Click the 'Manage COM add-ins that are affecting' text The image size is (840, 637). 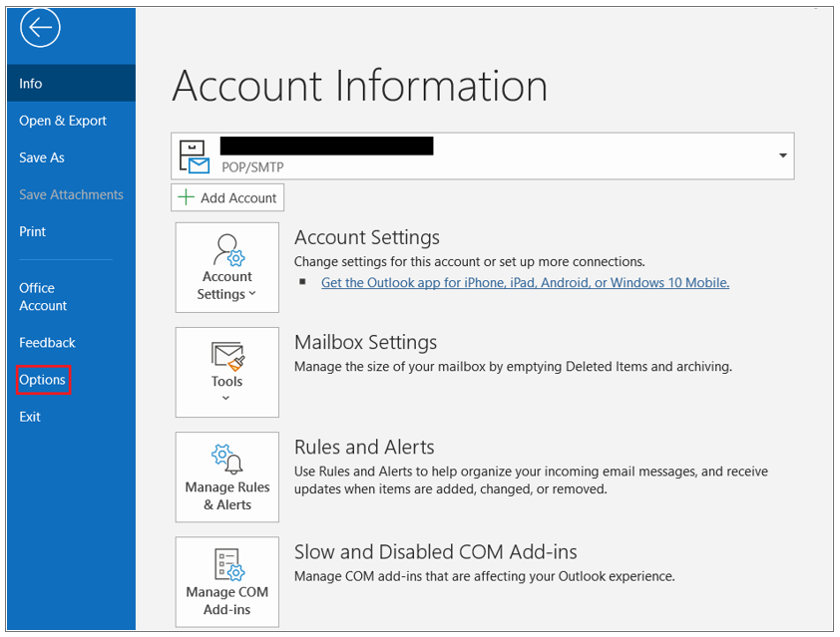click(484, 576)
